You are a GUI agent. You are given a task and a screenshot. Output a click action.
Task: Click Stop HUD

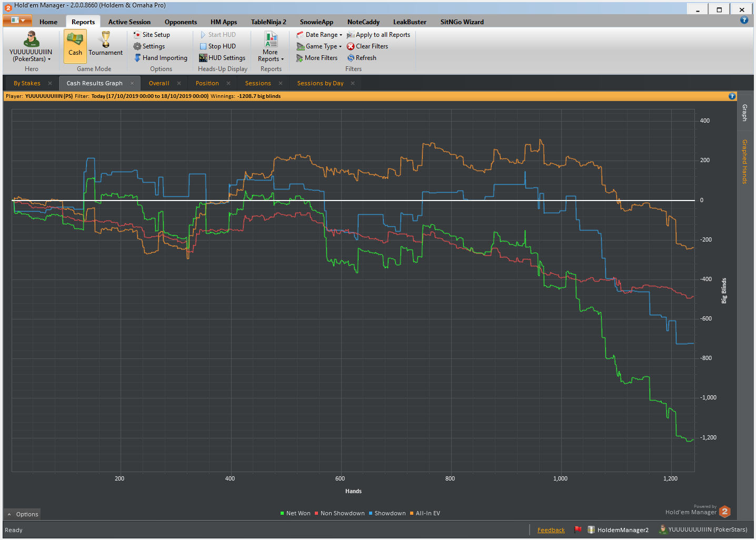tap(217, 46)
